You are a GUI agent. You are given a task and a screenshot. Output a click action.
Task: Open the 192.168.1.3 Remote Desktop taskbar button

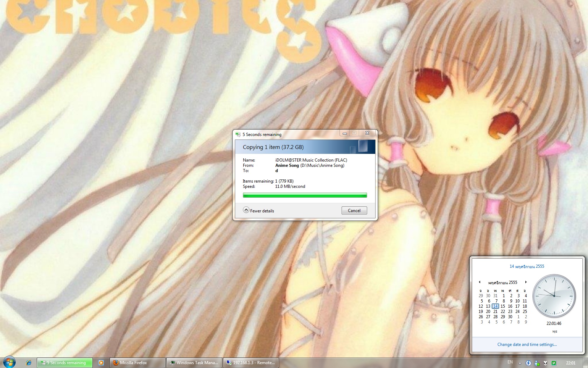pyautogui.click(x=251, y=363)
